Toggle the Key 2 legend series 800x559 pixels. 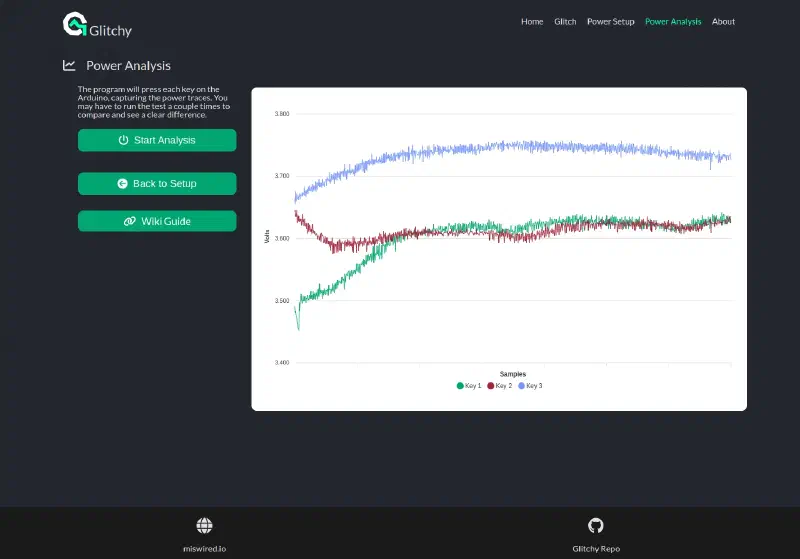click(x=499, y=386)
